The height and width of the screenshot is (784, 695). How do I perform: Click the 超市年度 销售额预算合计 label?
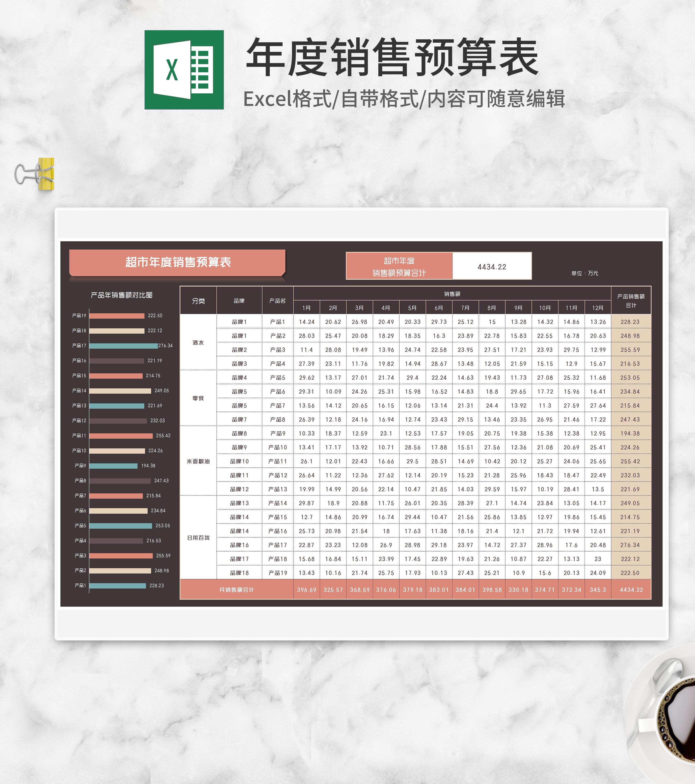[399, 267]
